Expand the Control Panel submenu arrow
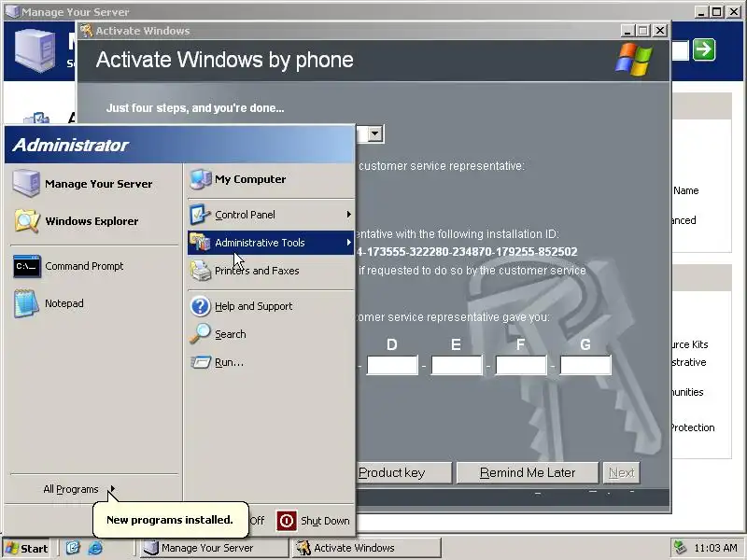Image resolution: width=747 pixels, height=560 pixels. (348, 215)
